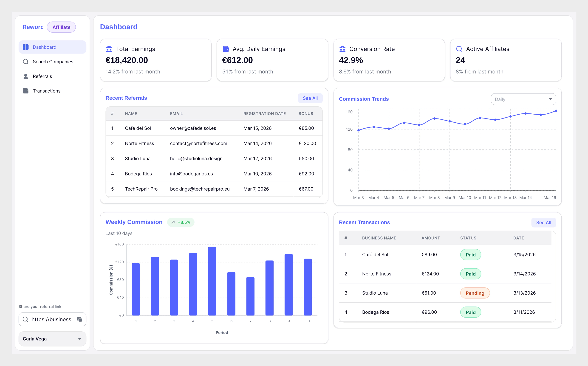Click the Affiliate badge next to logo

[x=61, y=27]
